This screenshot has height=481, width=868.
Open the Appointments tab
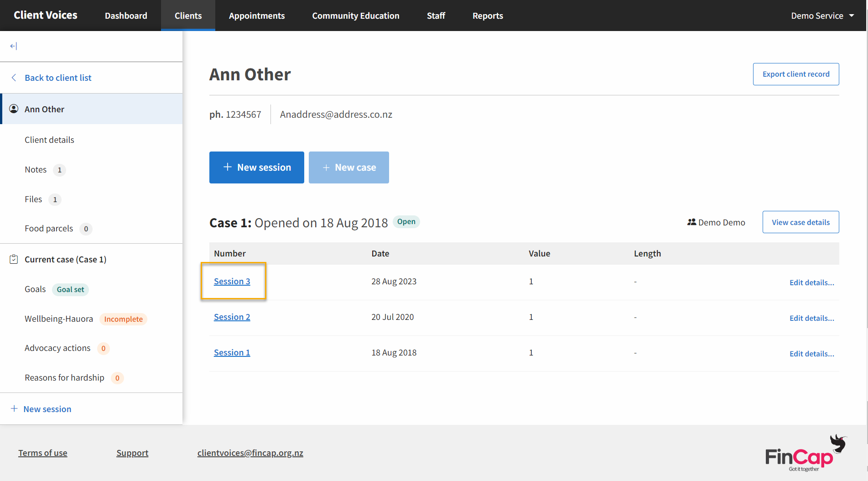257,16
